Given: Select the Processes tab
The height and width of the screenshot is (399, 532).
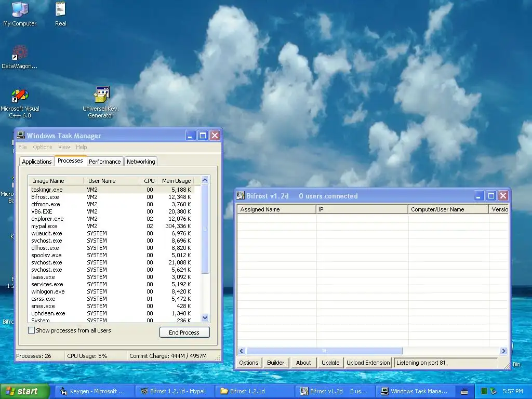Looking at the screenshot, I should coord(70,161).
